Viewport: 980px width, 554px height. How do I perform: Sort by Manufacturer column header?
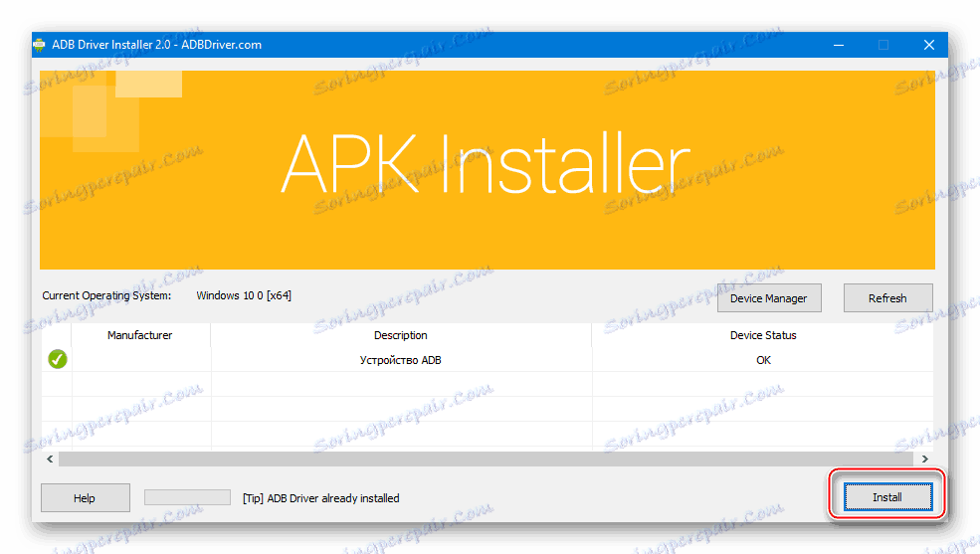coord(140,335)
